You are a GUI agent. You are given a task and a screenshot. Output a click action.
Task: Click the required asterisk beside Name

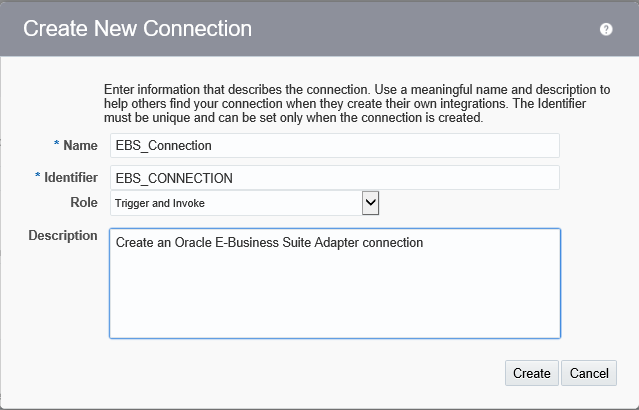pyautogui.click(x=57, y=143)
